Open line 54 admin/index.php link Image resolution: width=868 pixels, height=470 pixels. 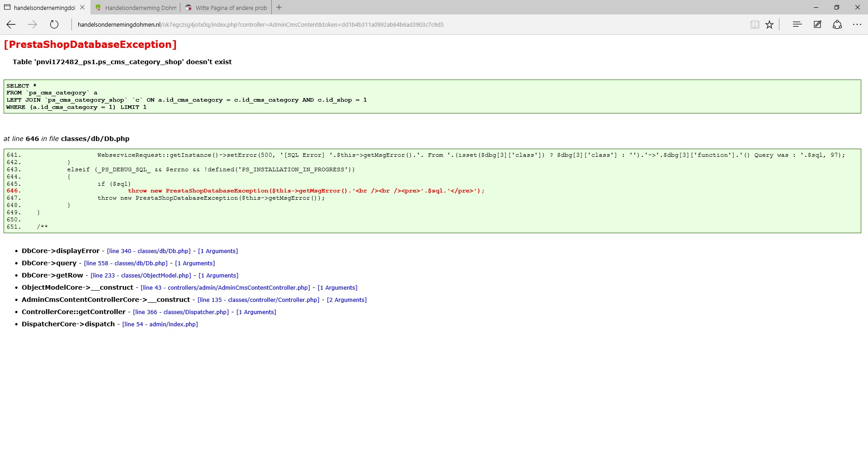pos(160,324)
